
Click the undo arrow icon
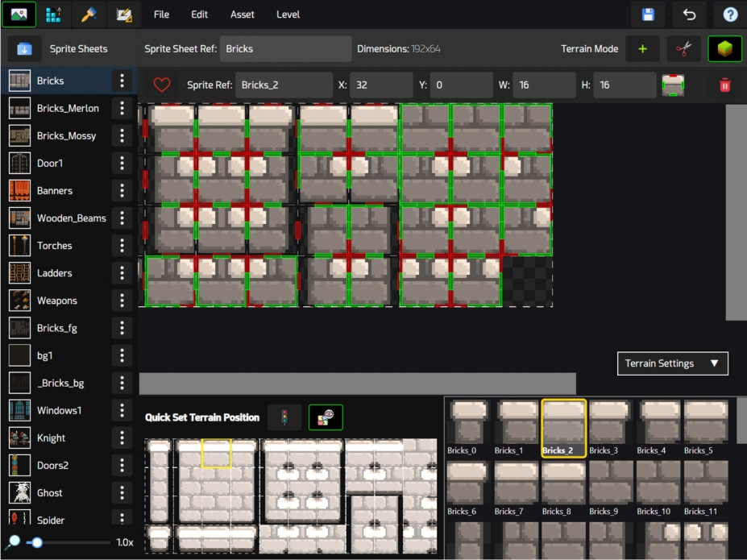tap(689, 15)
